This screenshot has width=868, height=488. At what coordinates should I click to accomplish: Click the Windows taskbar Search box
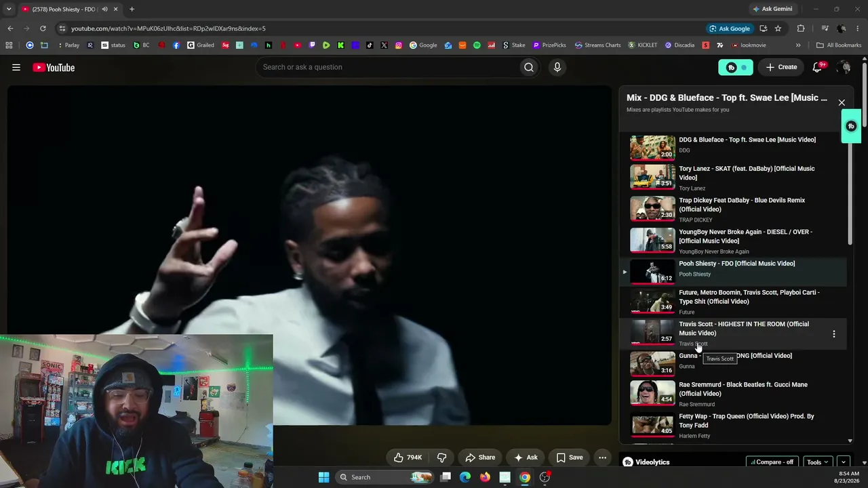point(383,477)
